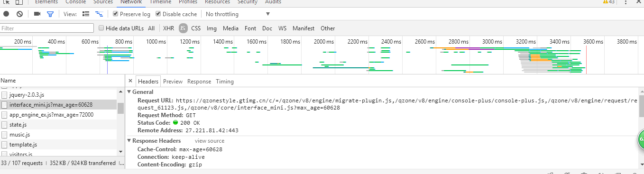Click Request Method GET line
644x174 pixels.
(166, 115)
